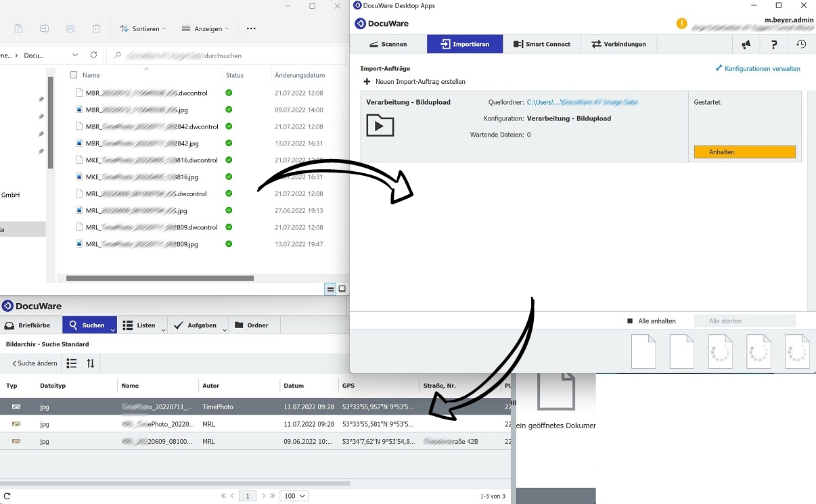Select the result row dated 09.06.2022

point(255,441)
